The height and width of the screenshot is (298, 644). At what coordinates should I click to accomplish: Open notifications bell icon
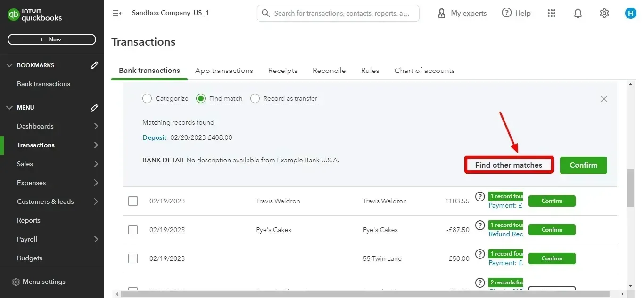click(578, 13)
